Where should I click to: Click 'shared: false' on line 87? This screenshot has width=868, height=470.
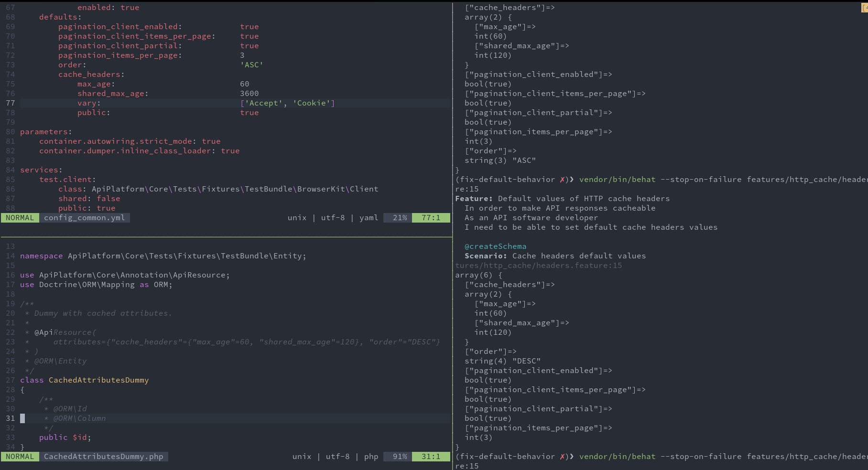pos(89,199)
